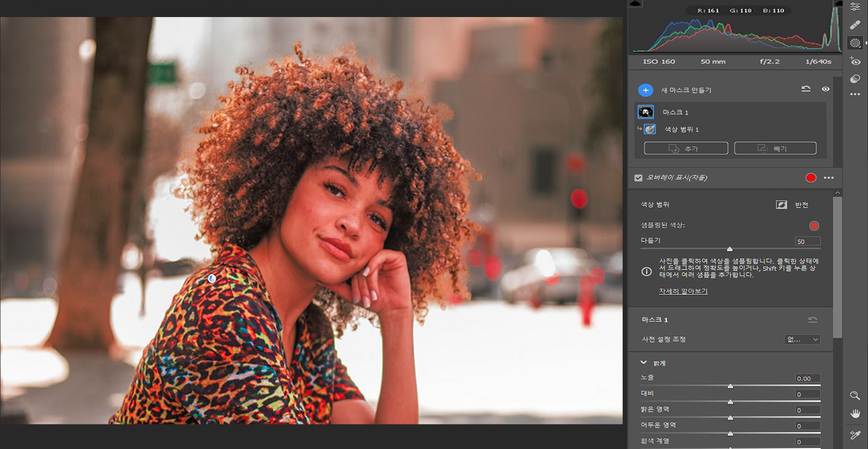The width and height of the screenshot is (868, 449).
Task: Click the 다듬기 slider handle
Action: 730,249
